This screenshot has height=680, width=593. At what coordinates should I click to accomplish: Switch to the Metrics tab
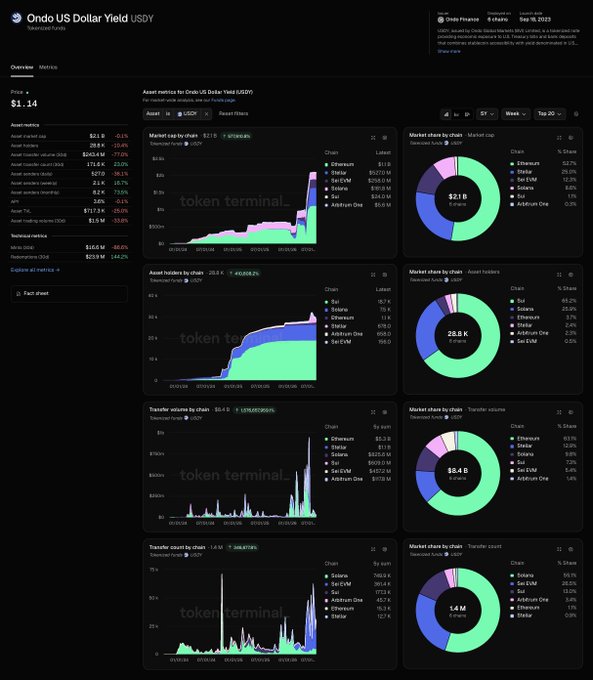tap(48, 67)
